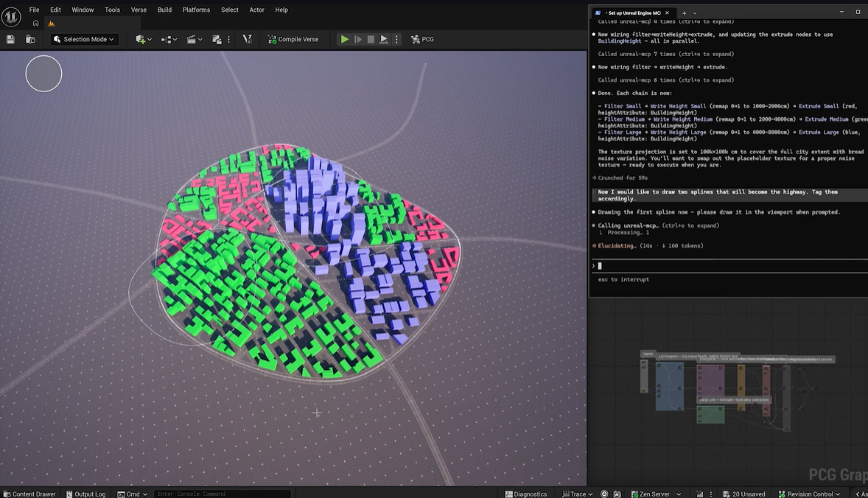Viewport: 868px width, 498px height.
Task: Open the Output Log
Action: (85, 494)
